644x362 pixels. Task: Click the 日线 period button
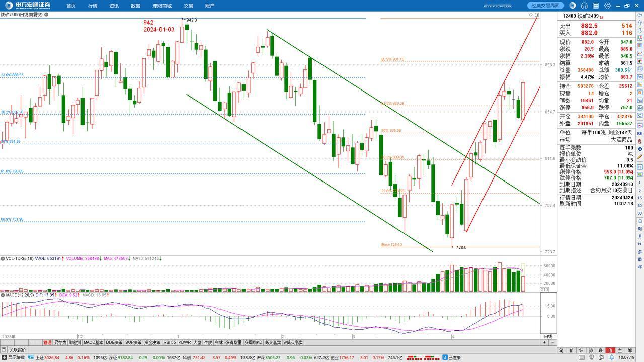548,336
